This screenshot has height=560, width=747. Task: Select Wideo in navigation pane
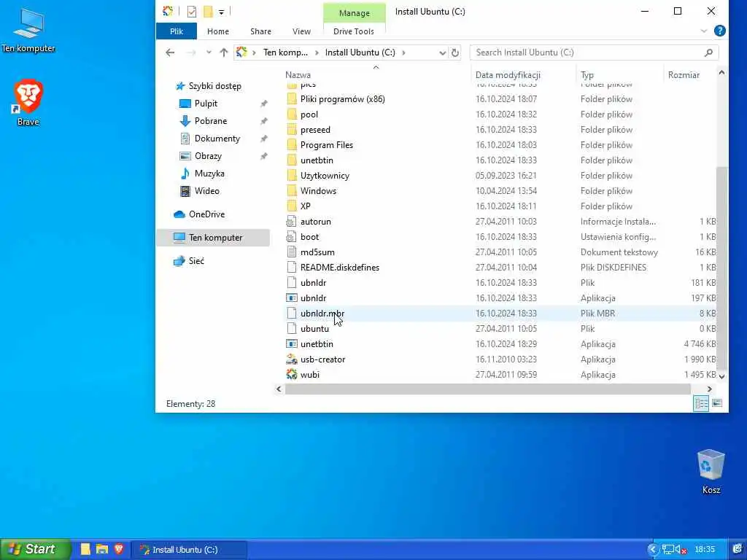206,191
